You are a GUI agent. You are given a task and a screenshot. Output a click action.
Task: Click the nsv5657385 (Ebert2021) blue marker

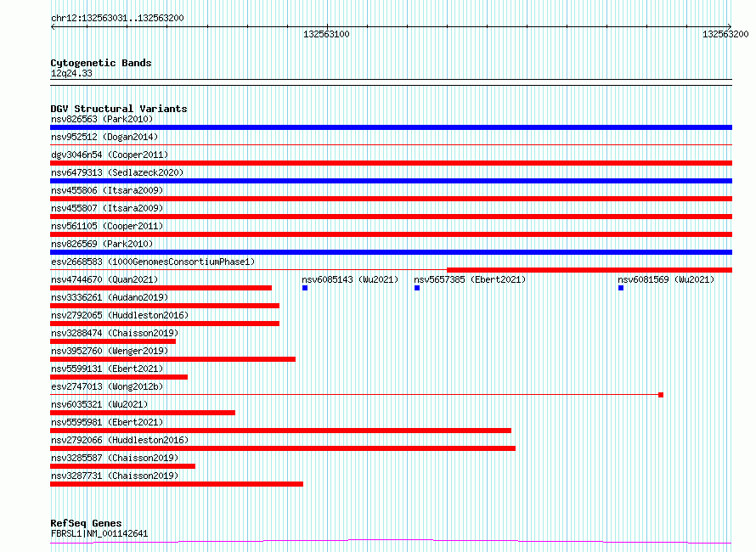pos(417,288)
